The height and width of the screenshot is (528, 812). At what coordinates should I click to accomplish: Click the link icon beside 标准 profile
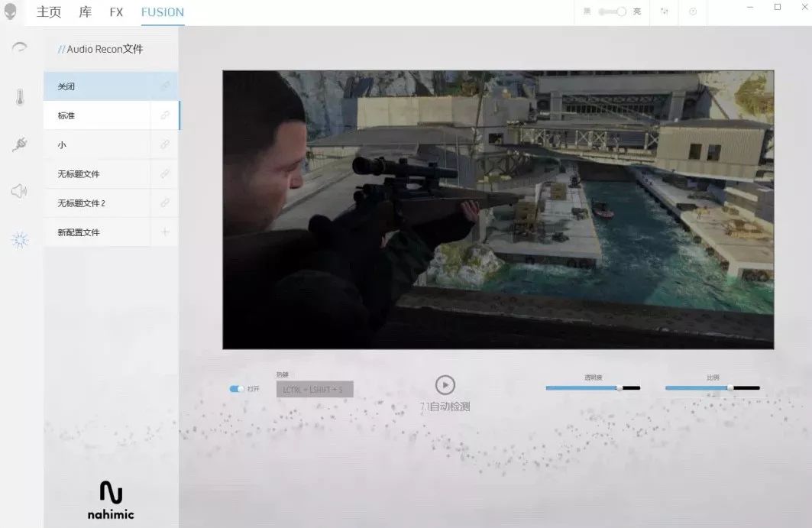(x=164, y=115)
